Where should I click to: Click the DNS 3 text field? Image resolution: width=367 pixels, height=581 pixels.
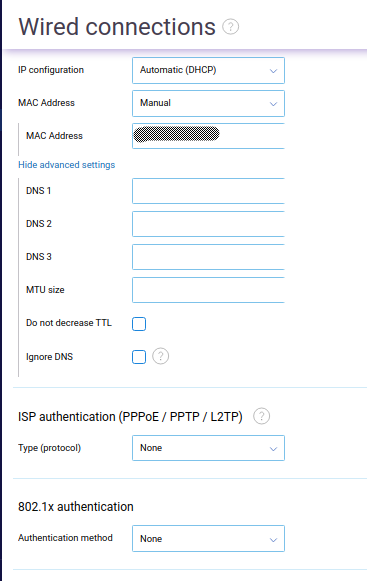point(208,257)
